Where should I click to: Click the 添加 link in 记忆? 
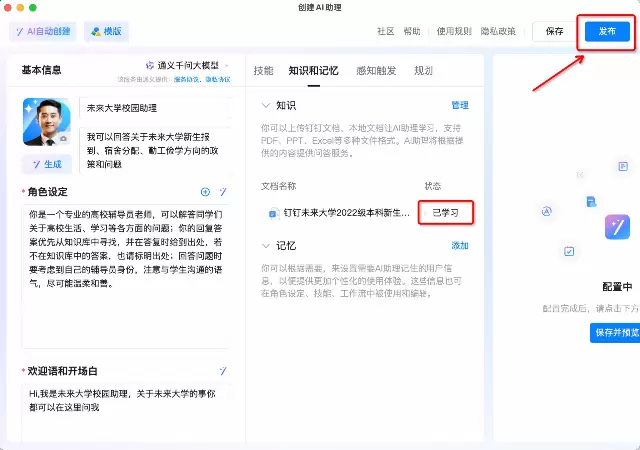(459, 245)
